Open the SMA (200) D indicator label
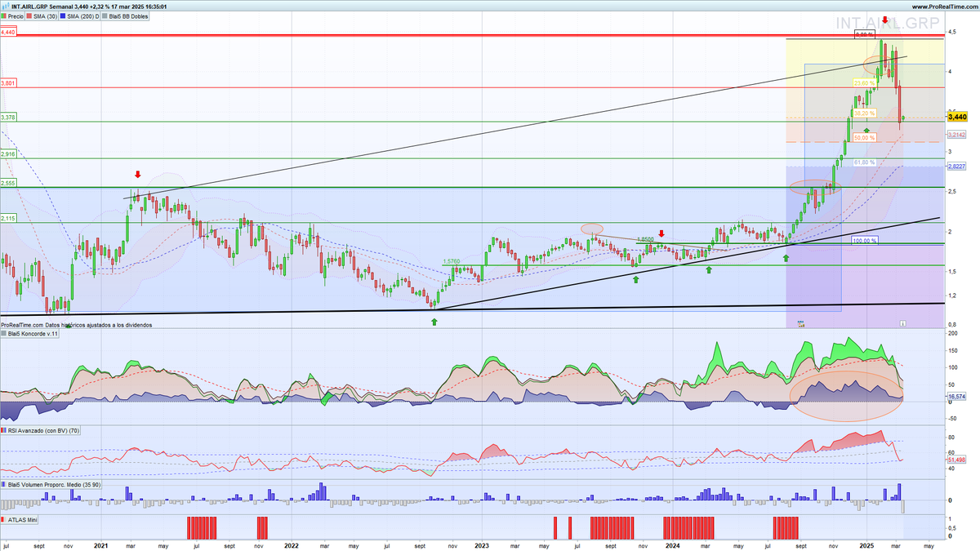 coord(79,16)
